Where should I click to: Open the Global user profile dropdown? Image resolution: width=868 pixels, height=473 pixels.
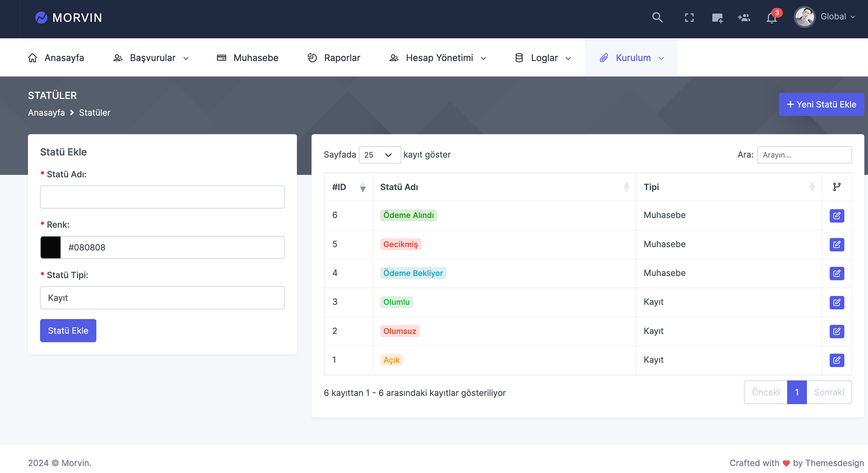coord(825,17)
